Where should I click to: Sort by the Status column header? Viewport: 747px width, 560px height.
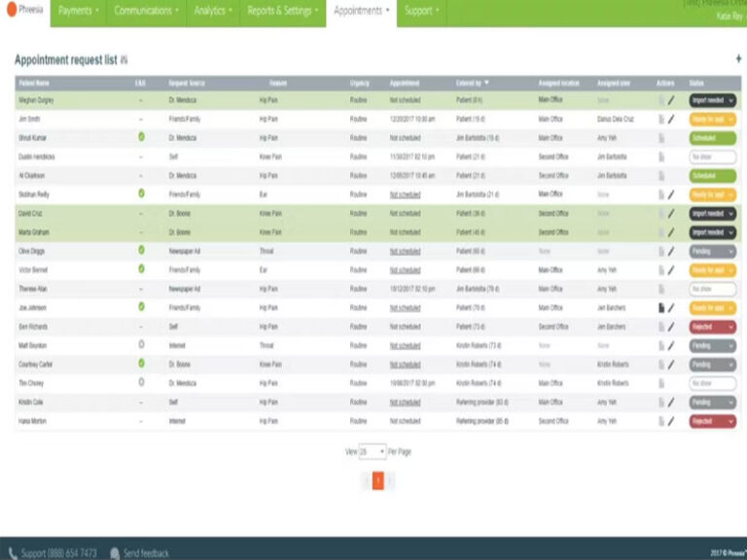point(696,83)
